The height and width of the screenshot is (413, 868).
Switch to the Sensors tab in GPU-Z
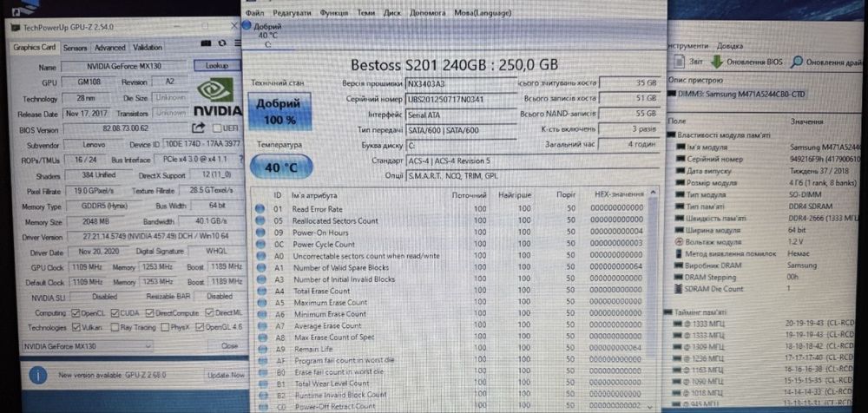tap(76, 48)
